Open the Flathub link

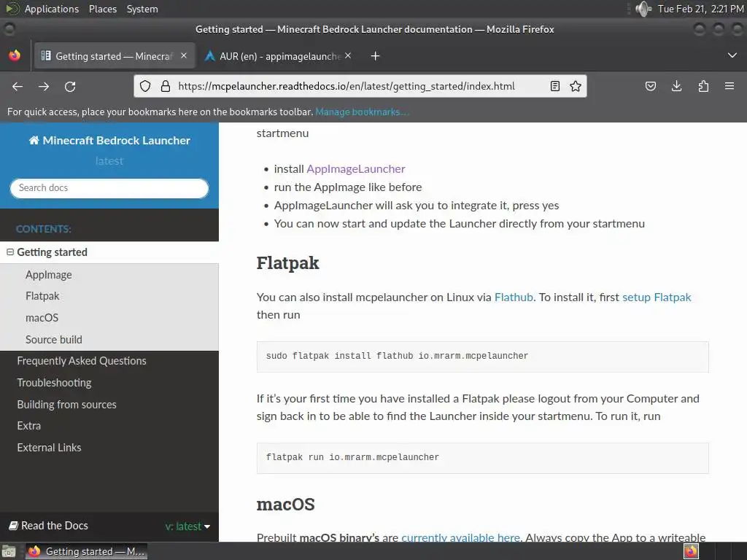(514, 297)
